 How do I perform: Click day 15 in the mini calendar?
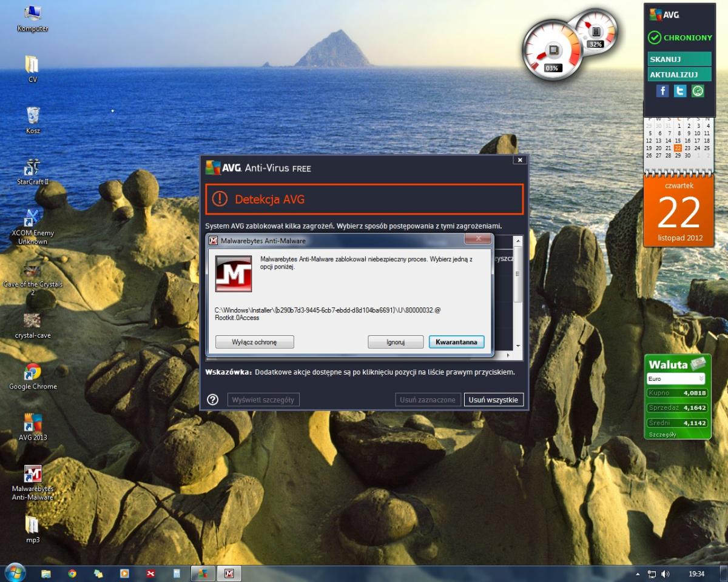coord(678,141)
